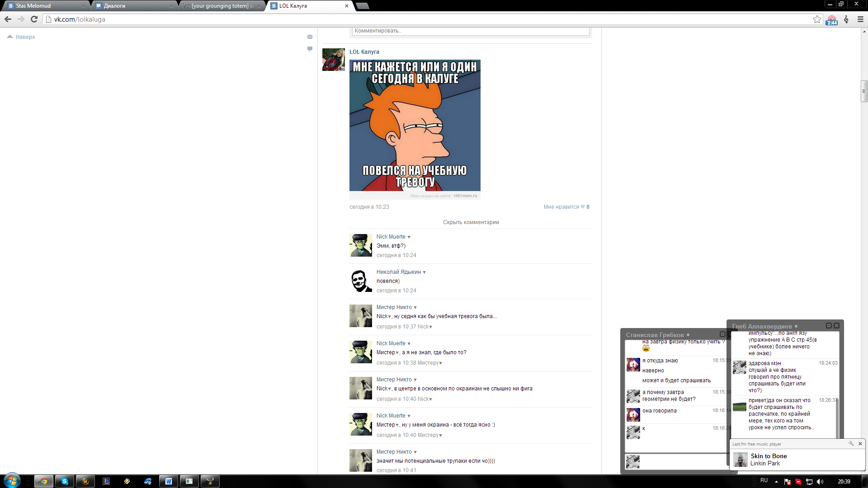
Task: Click the Action Center flag tray icon
Action: point(788,482)
